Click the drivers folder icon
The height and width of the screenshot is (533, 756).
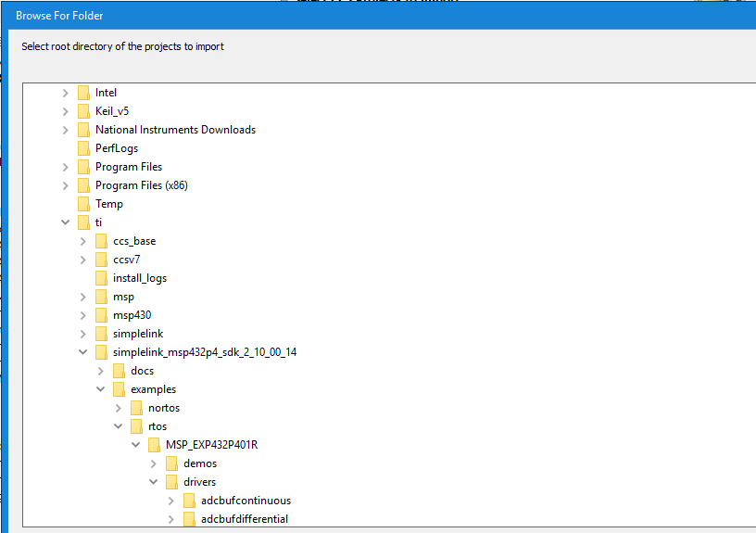click(171, 482)
